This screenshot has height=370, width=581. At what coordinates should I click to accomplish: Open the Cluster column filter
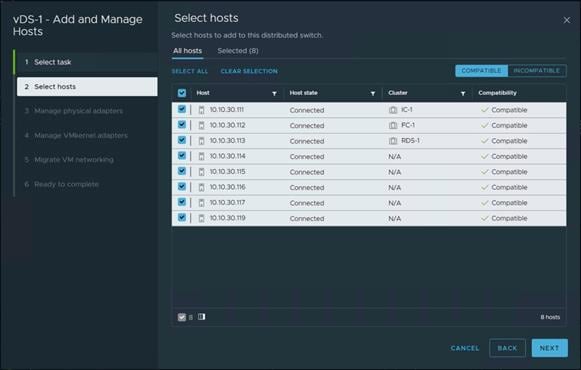pyautogui.click(x=463, y=93)
